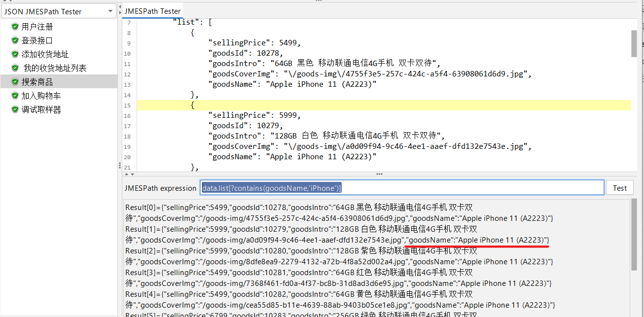The width and height of the screenshot is (644, 317).
Task: Click the goodsIntro line with 64GB 黑色
Action: pos(324,64)
